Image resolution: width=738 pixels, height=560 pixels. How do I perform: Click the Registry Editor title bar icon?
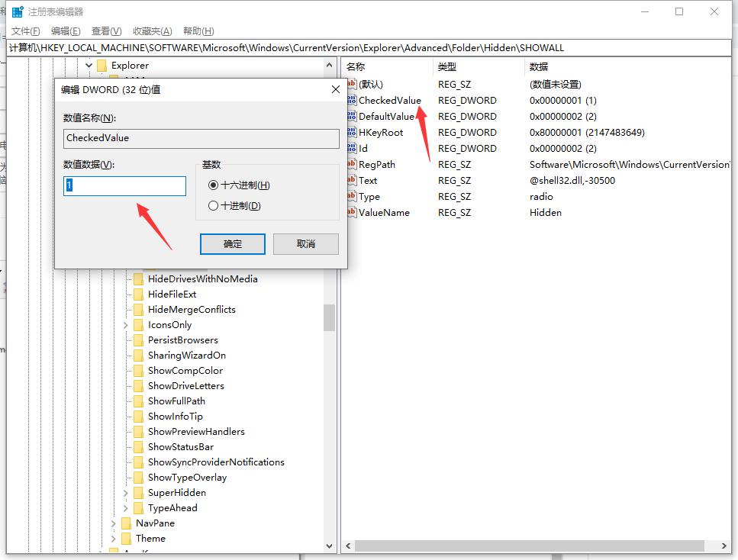click(x=18, y=11)
